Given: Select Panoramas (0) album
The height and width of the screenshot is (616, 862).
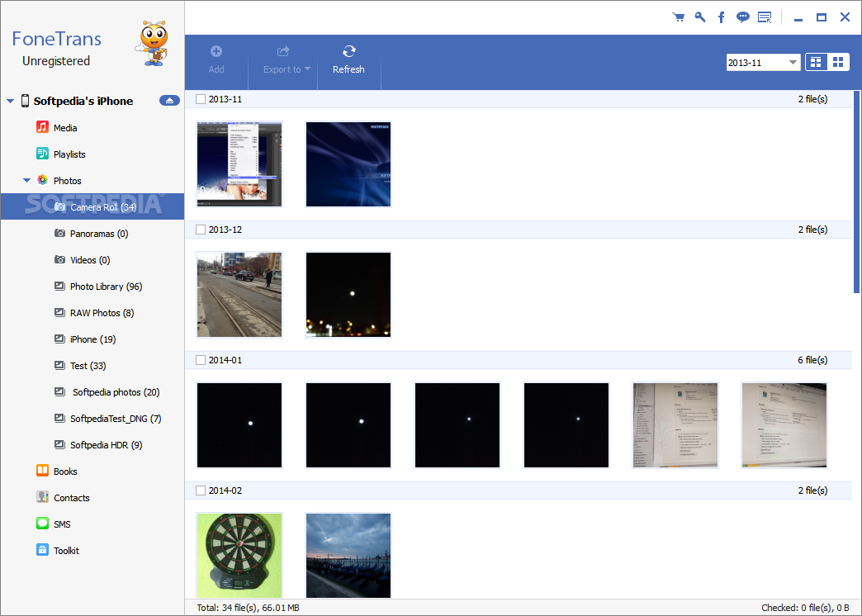Looking at the screenshot, I should (92, 233).
